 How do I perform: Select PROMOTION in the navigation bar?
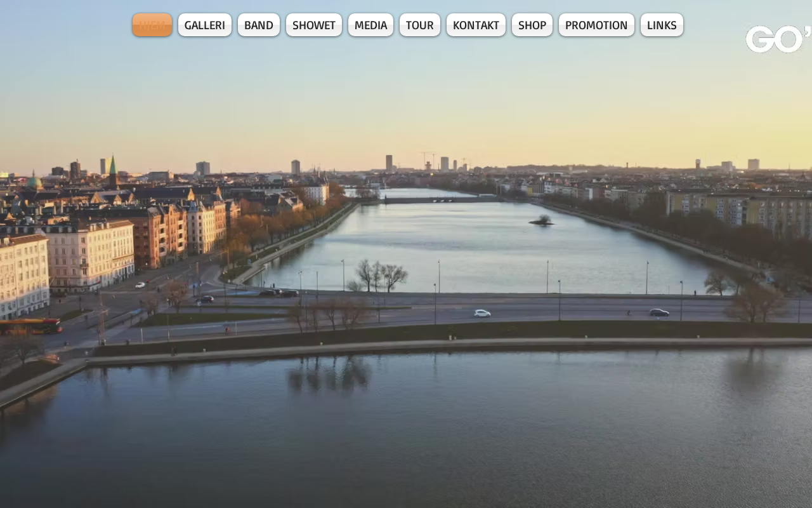point(596,25)
